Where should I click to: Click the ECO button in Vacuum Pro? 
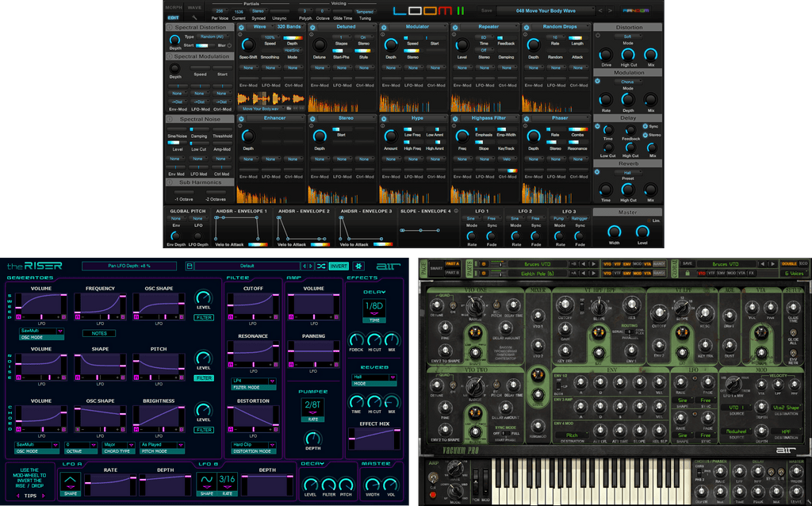pyautogui.click(x=803, y=264)
